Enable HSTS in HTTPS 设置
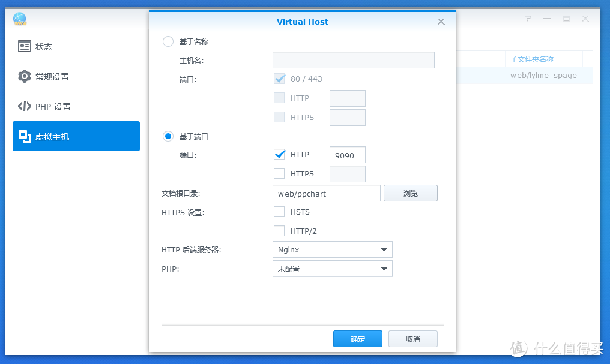The image size is (610, 364). pyautogui.click(x=279, y=212)
